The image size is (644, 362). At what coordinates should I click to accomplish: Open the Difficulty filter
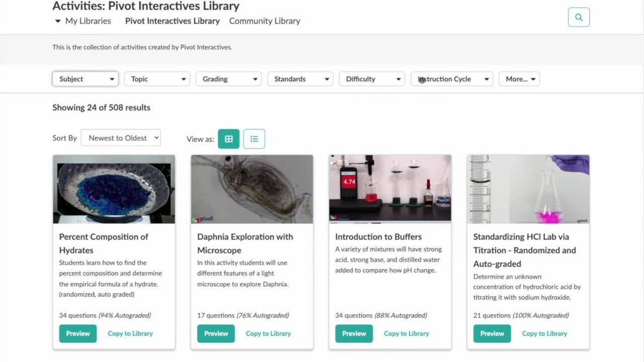pyautogui.click(x=371, y=78)
